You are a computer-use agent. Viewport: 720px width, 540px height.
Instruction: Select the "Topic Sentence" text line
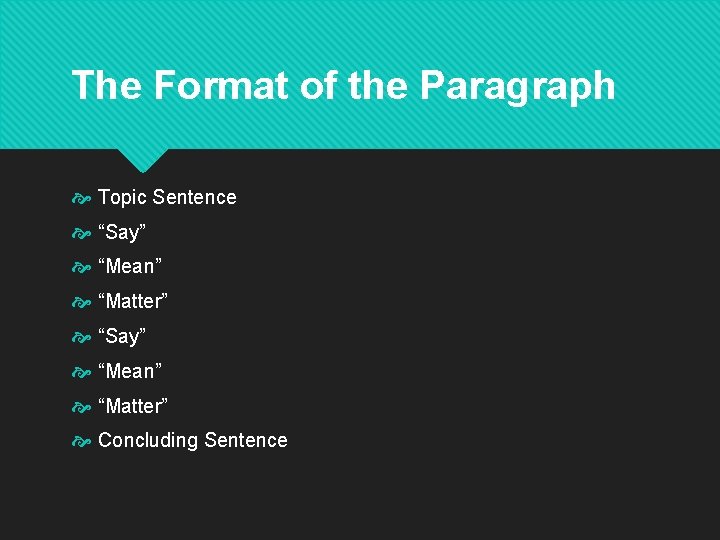pyautogui.click(x=167, y=197)
